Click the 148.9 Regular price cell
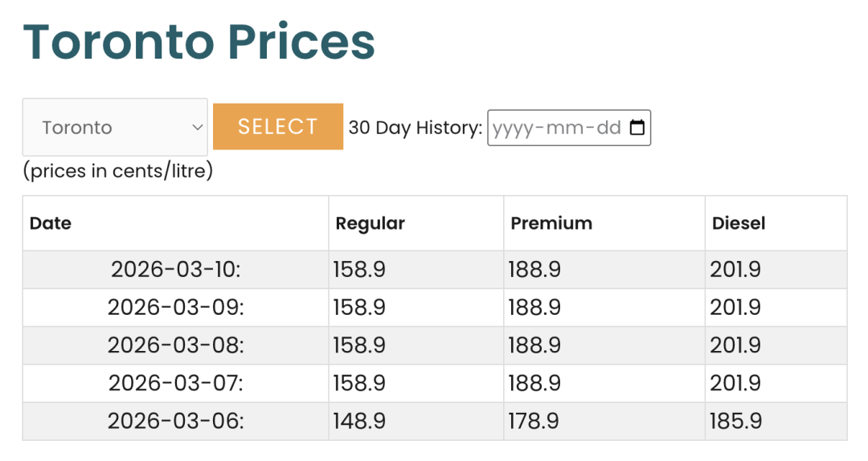 pyautogui.click(x=359, y=421)
